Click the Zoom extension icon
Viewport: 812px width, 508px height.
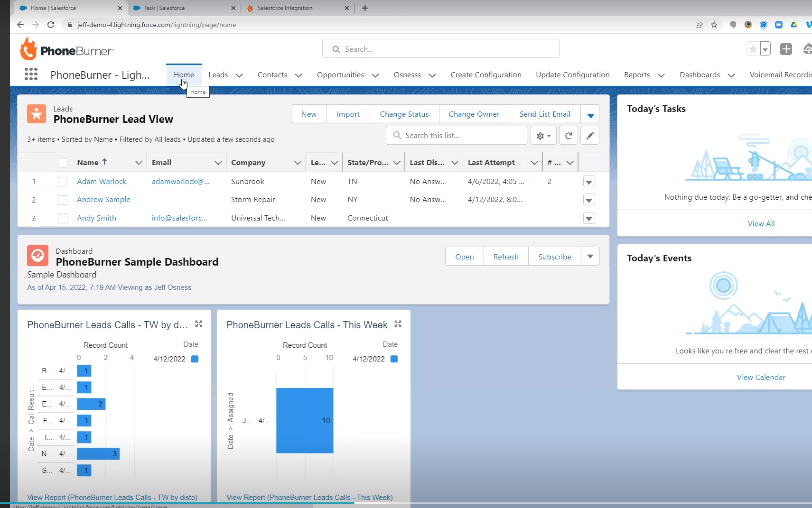[x=778, y=25]
